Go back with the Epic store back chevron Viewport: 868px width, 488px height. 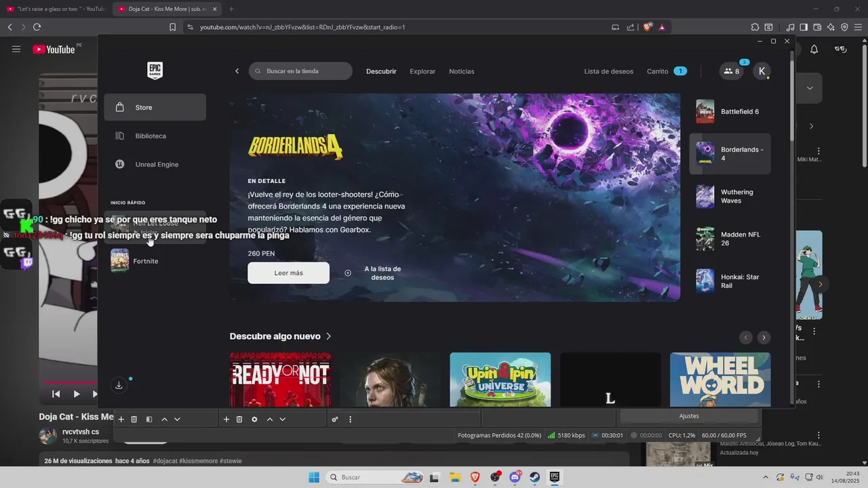click(x=237, y=71)
